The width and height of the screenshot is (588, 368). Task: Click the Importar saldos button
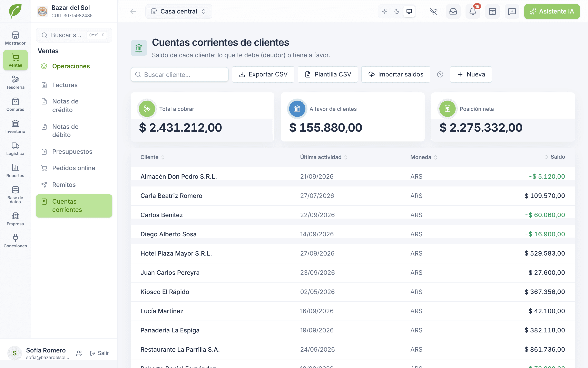coord(395,74)
